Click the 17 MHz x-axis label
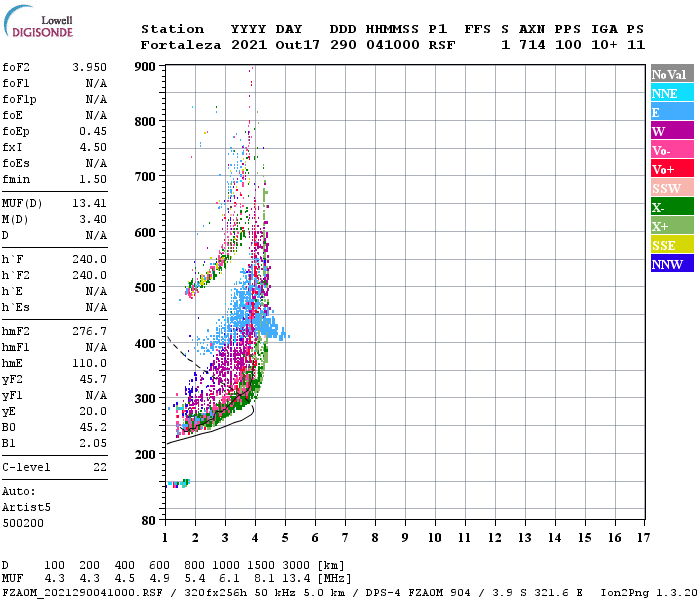Image resolution: width=700 pixels, height=600 pixels. pos(643,538)
